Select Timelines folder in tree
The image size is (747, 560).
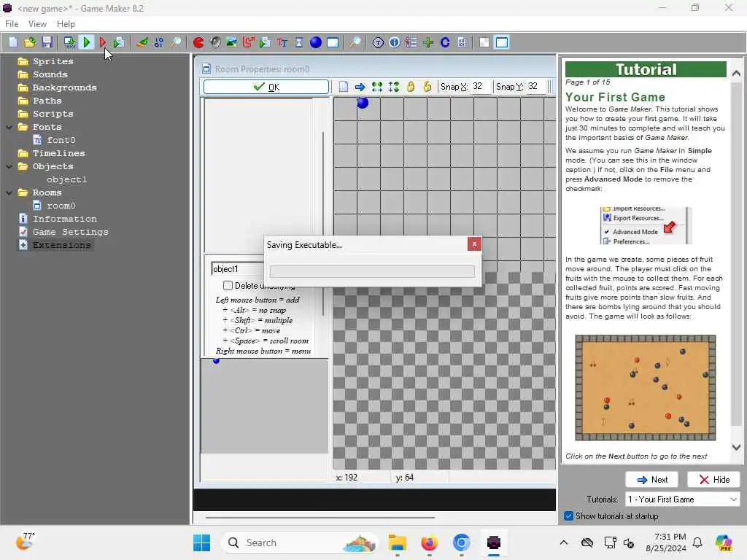tap(58, 153)
